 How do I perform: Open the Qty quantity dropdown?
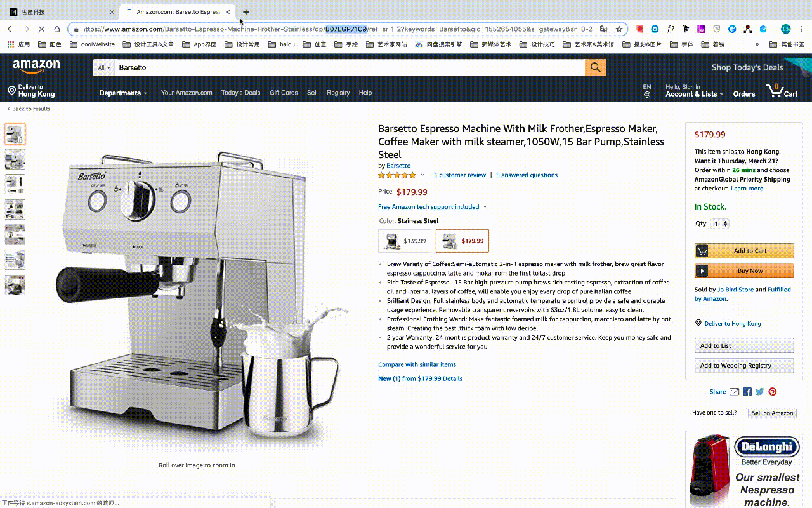pos(720,224)
